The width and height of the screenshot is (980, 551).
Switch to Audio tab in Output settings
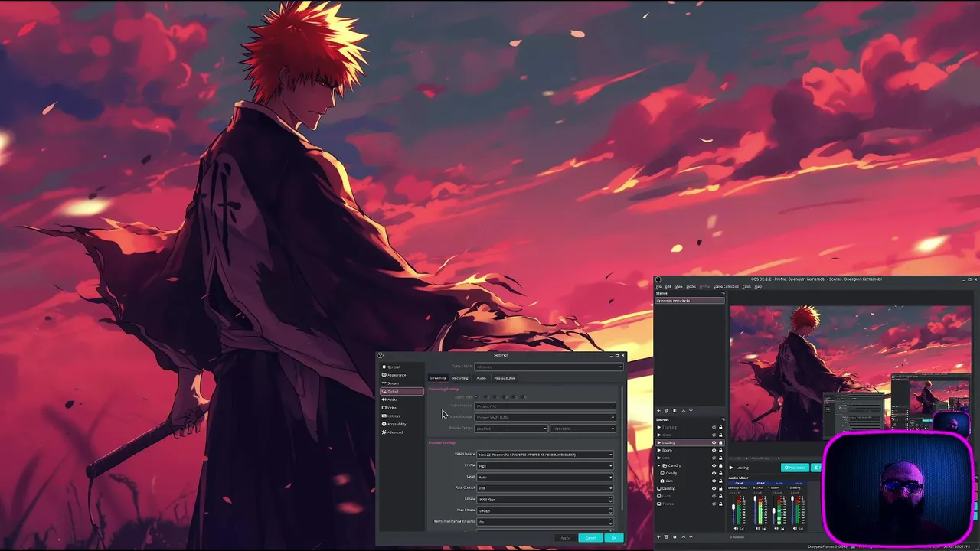481,378
